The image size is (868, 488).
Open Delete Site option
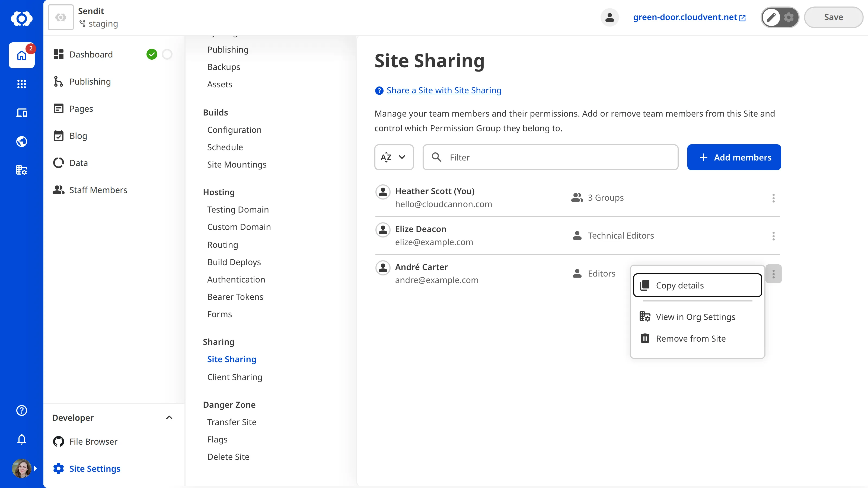pyautogui.click(x=228, y=457)
